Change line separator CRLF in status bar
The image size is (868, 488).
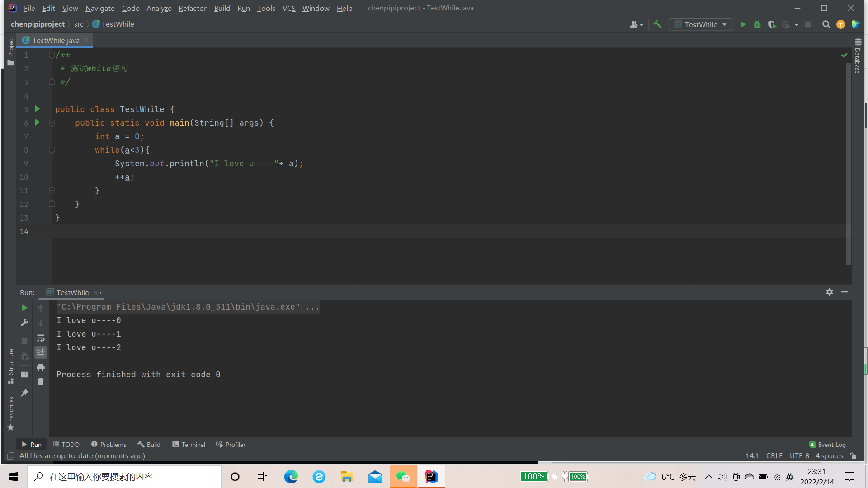[774, 456]
